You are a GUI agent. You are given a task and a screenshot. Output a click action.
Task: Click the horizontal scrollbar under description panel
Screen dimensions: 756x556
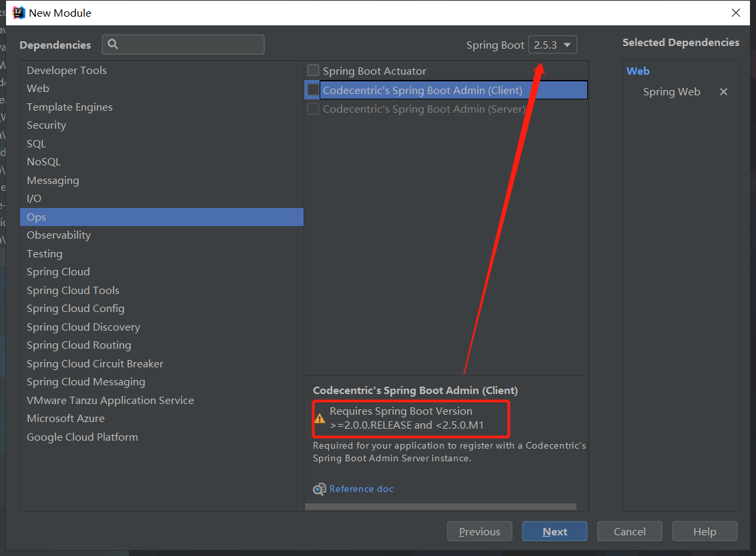(x=440, y=507)
